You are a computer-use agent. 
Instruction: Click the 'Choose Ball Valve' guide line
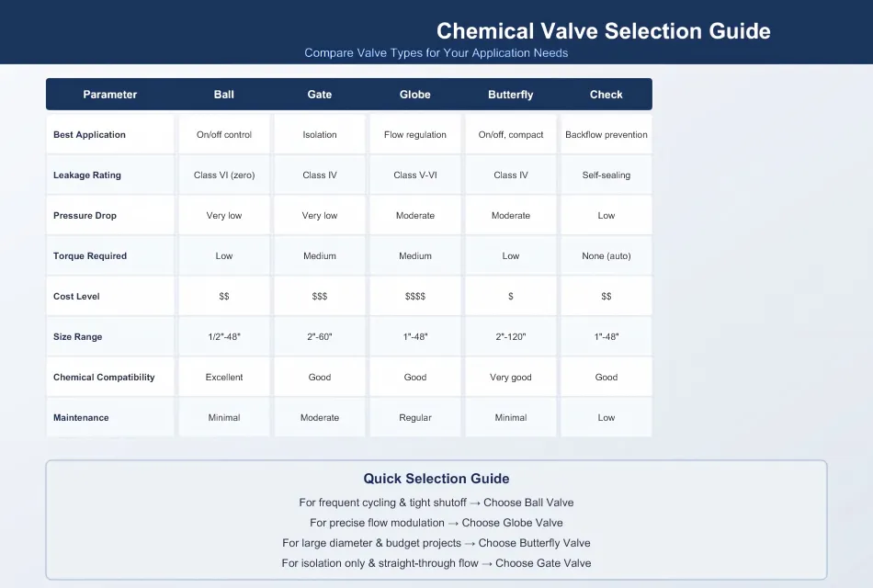click(x=436, y=503)
